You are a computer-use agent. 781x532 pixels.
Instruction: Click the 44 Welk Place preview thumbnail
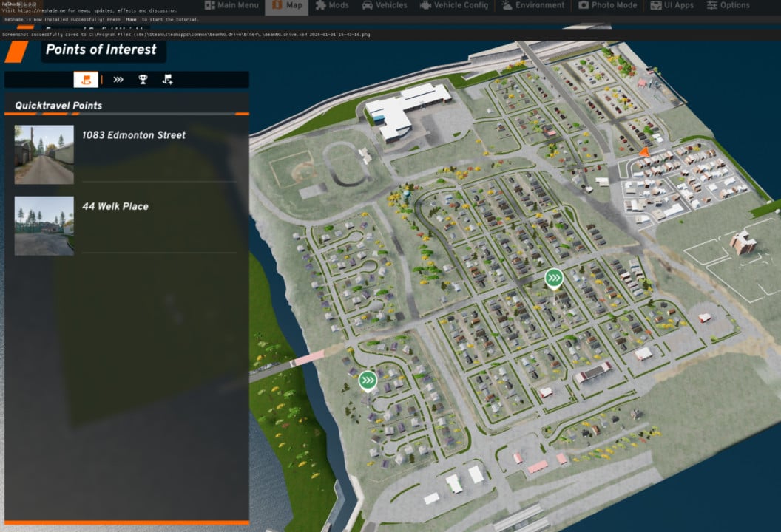pos(44,226)
